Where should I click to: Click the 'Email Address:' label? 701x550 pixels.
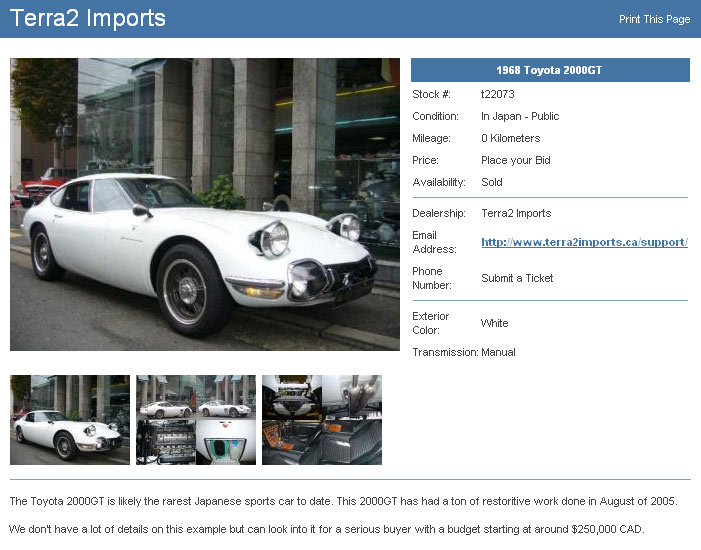tap(435, 242)
